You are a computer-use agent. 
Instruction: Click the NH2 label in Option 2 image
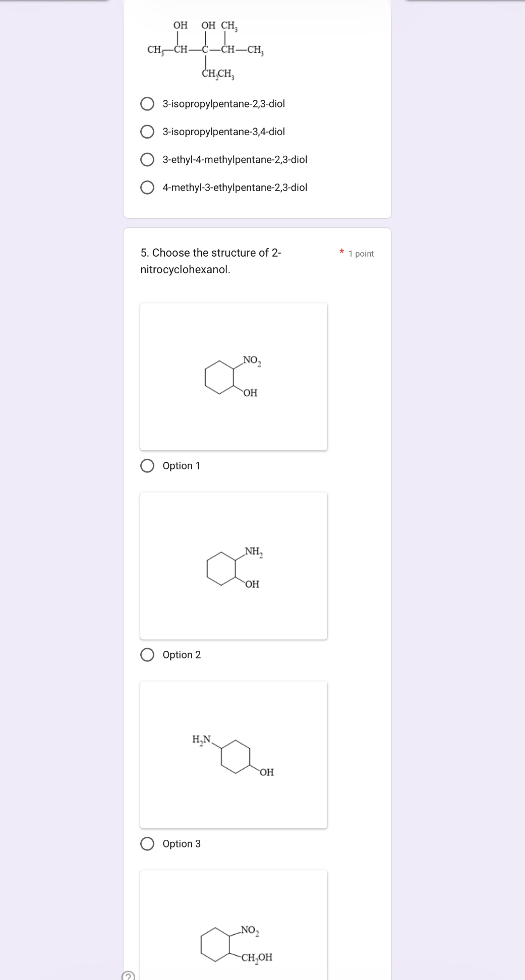[x=254, y=552]
